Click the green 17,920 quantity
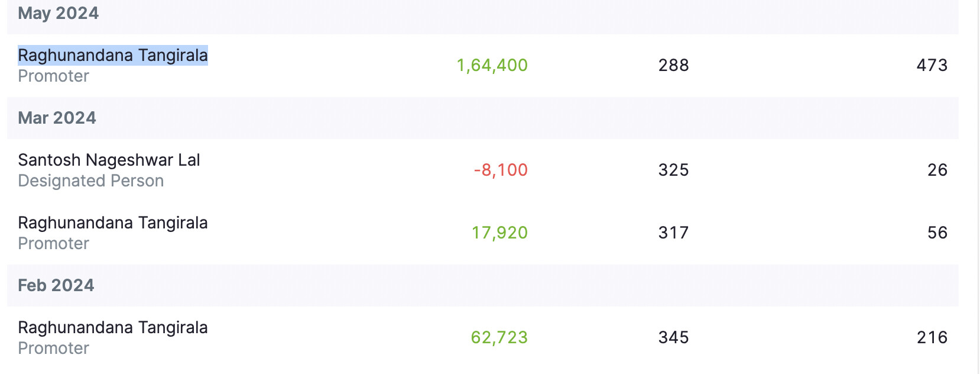The image size is (980, 374). pyautogui.click(x=499, y=233)
